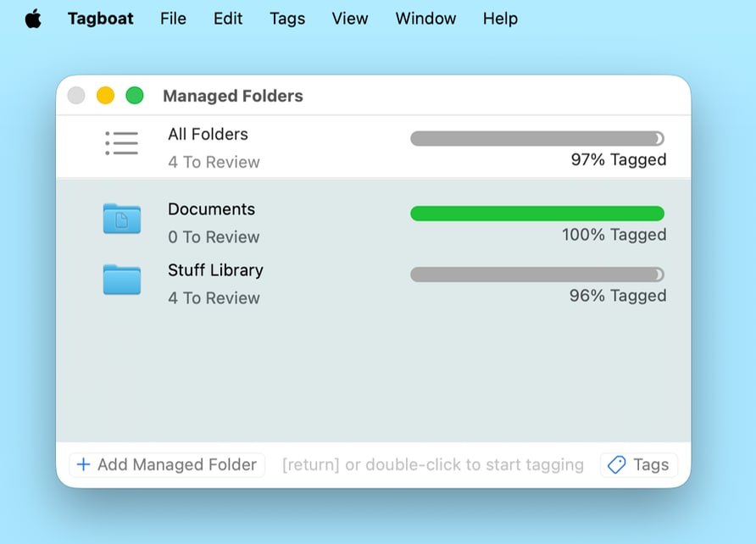The height and width of the screenshot is (544, 756).
Task: Click the All Folders list icon
Action: click(x=121, y=144)
